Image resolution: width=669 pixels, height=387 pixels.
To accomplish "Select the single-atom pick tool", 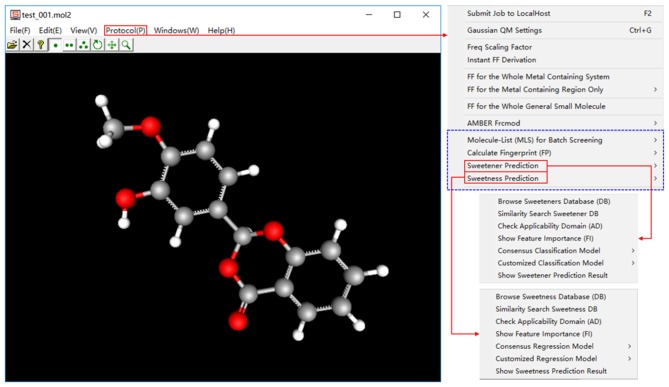I will coord(55,45).
